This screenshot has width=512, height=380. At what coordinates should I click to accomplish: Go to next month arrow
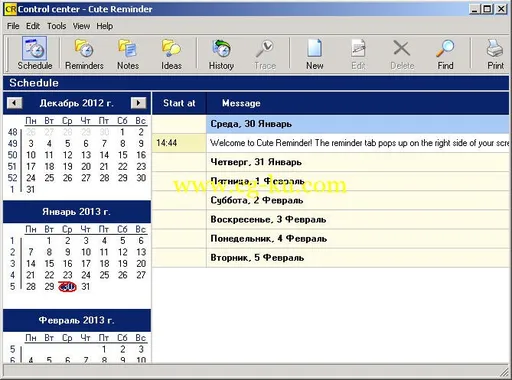pos(138,103)
